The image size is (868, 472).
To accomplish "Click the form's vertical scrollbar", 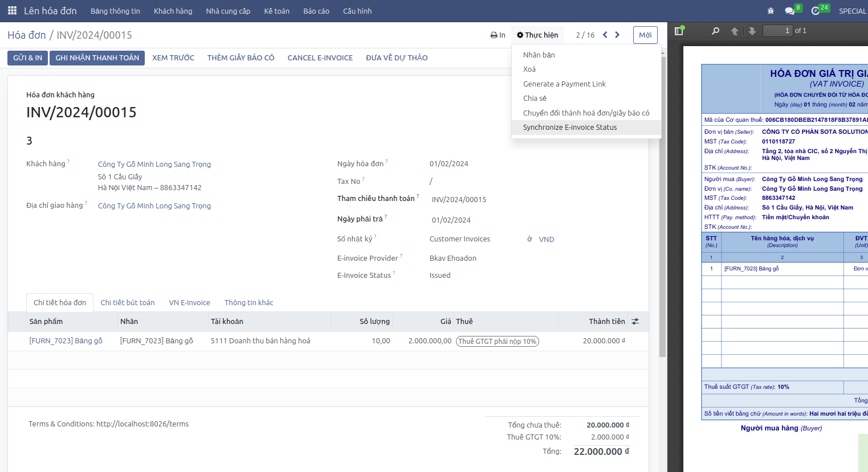I will pyautogui.click(x=662, y=205).
